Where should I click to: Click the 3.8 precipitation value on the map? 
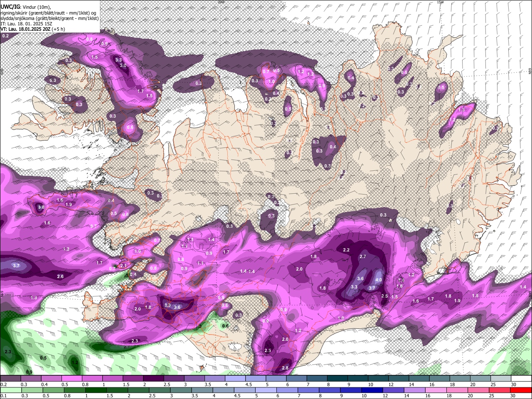[41, 207]
